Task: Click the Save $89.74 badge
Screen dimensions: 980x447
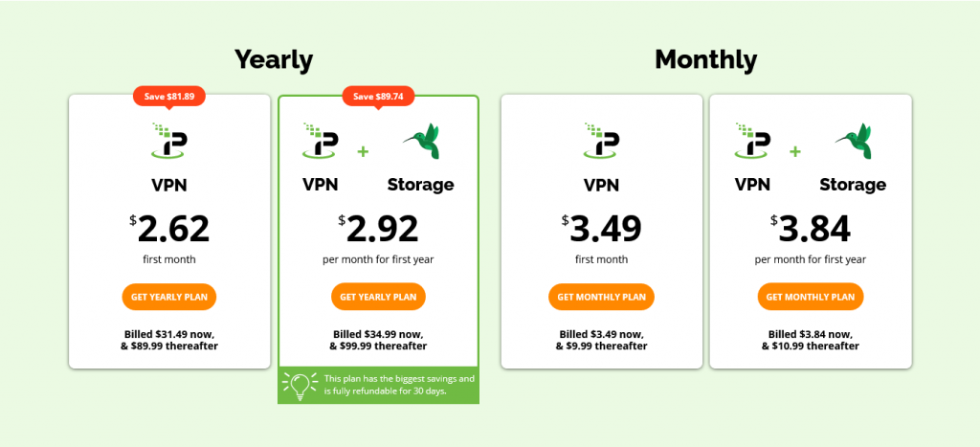Action: coord(378,97)
